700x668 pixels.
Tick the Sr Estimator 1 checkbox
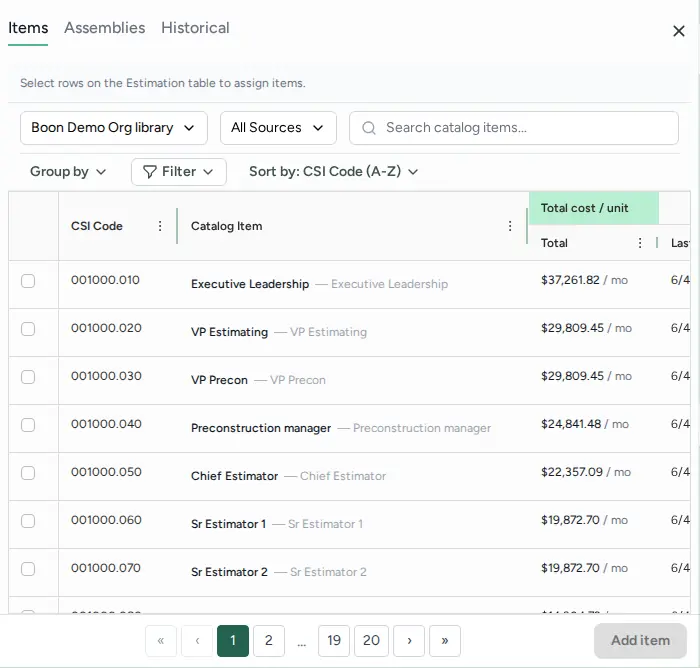pos(28,521)
